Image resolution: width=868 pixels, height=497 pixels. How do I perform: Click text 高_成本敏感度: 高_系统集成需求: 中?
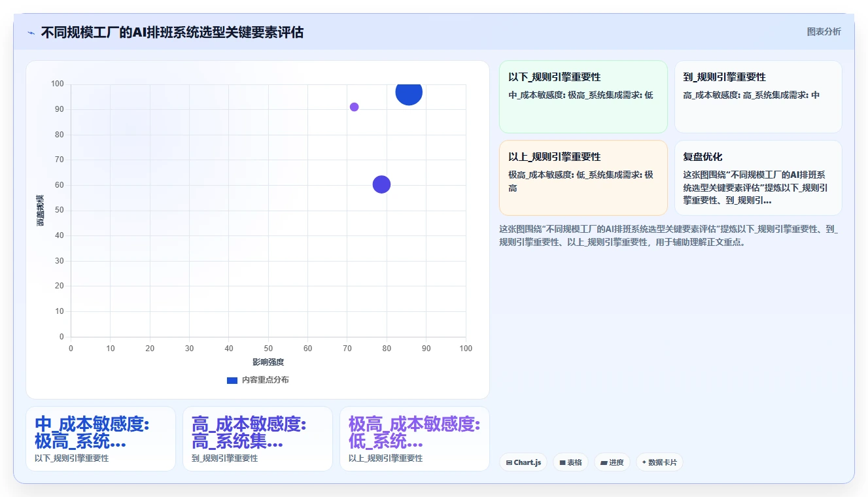[x=752, y=95]
